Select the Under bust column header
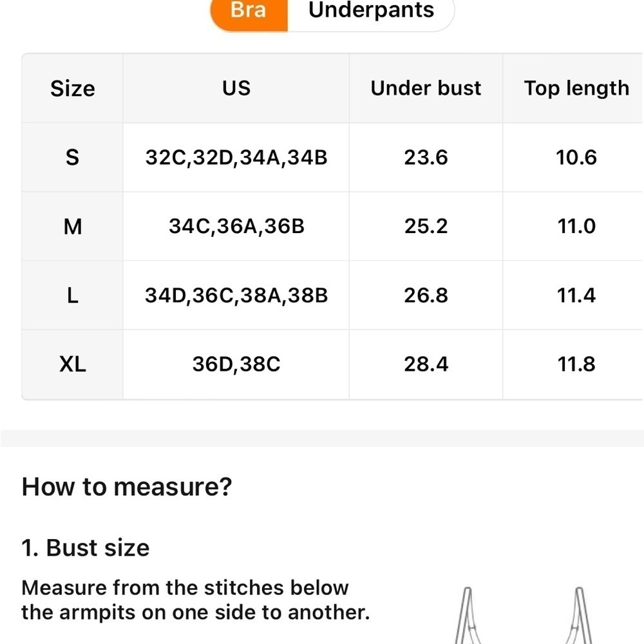Viewport: 644px width, 644px height. click(426, 88)
